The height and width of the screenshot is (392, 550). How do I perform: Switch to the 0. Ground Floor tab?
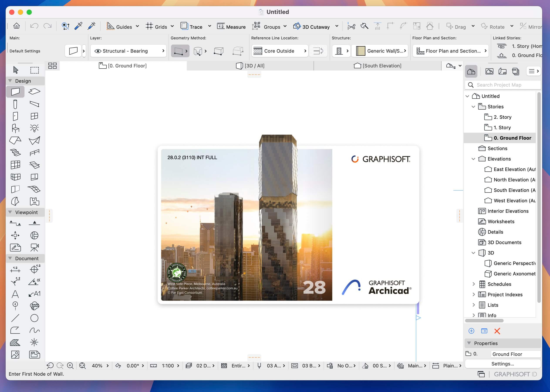click(123, 66)
